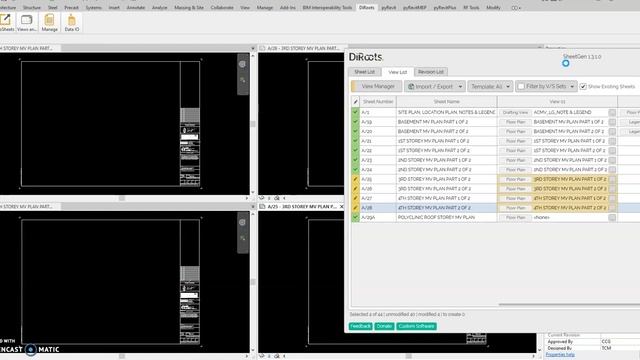This screenshot has width=640, height=360.
Task: Click yellow pencil status for 3RD STOREY PART 1
Action: pos(356,179)
